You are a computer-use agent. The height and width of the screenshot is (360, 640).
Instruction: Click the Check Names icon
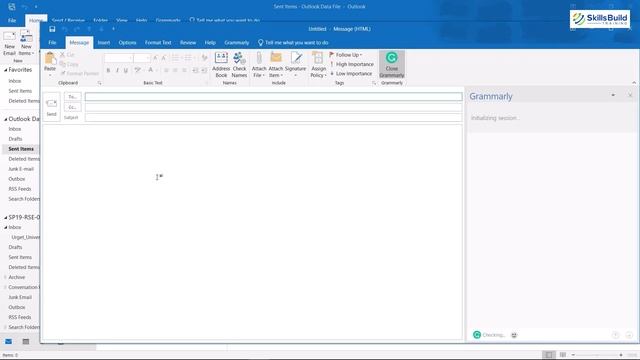point(240,58)
